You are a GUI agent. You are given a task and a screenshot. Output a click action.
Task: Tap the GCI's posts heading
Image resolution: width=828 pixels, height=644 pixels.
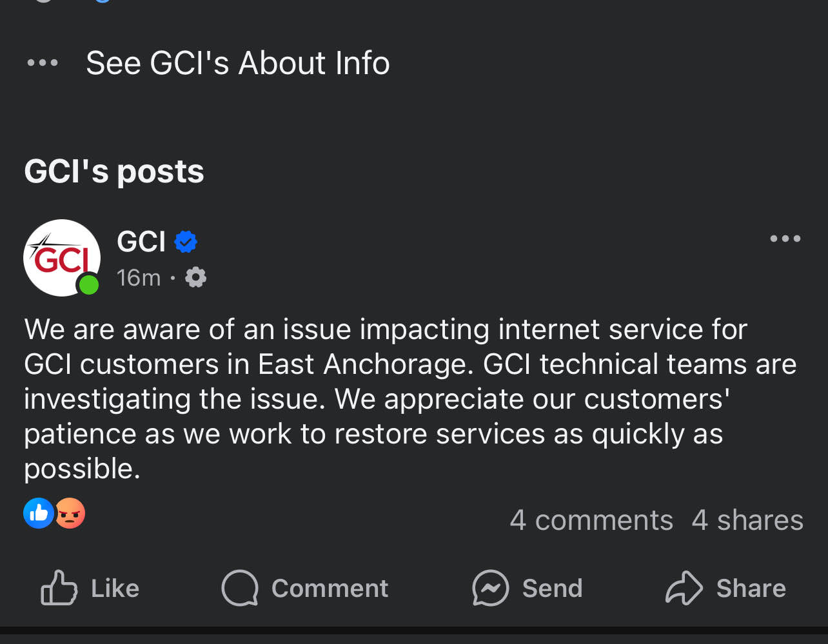pos(114,171)
